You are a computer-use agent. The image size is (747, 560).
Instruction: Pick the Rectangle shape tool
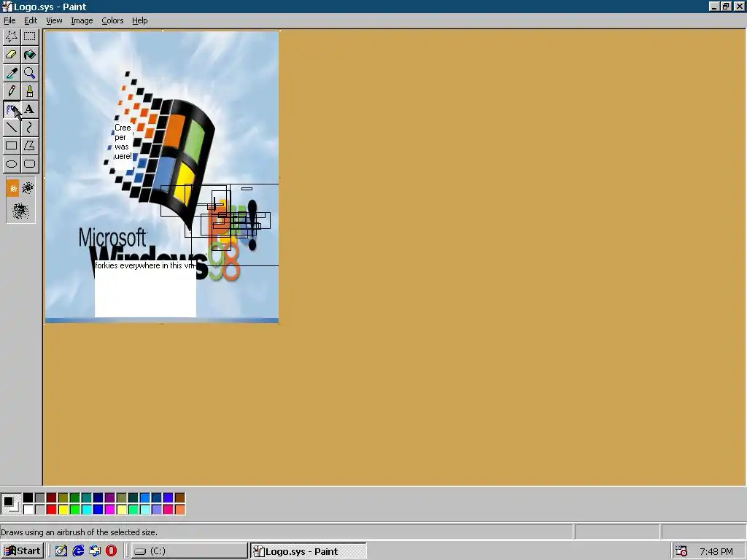coord(12,146)
